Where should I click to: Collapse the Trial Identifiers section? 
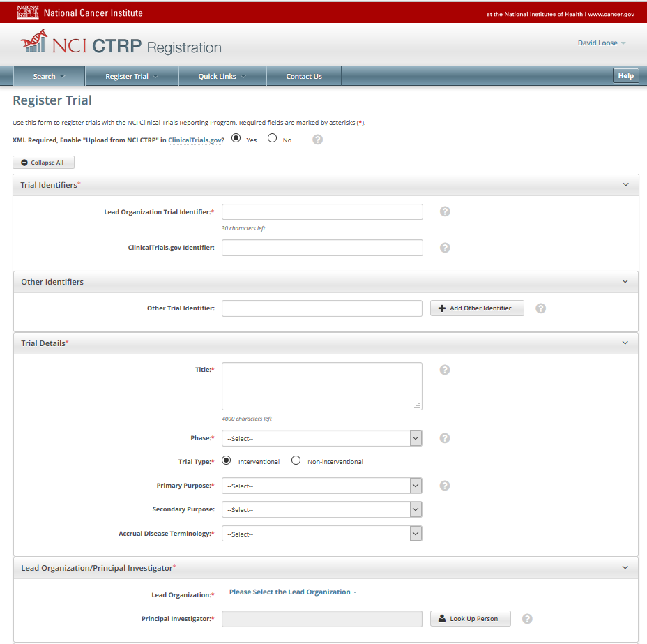pos(626,184)
